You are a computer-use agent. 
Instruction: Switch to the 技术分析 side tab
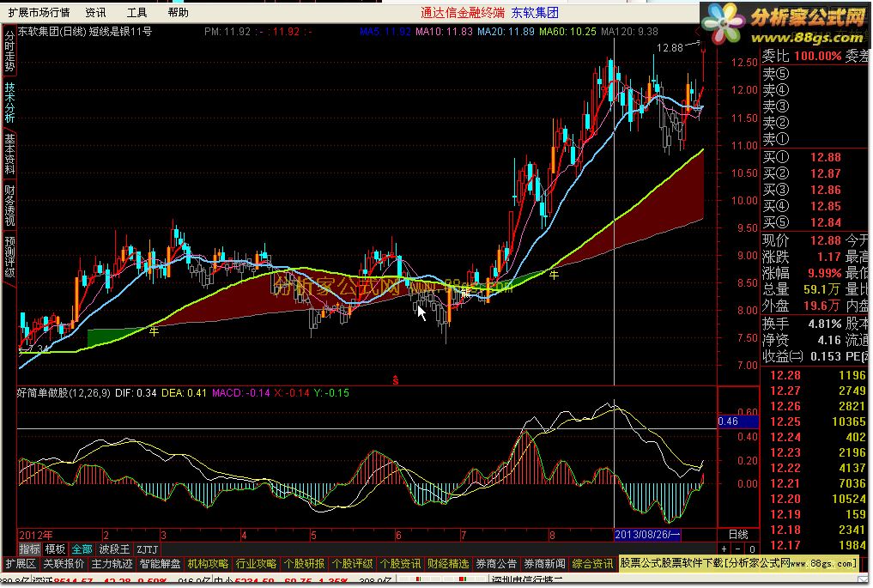[9, 103]
